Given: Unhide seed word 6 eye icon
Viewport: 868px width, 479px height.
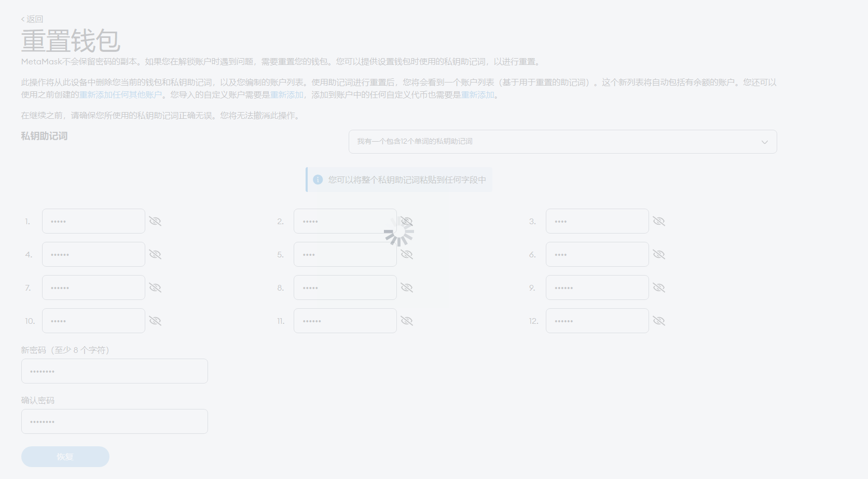Looking at the screenshot, I should click(659, 255).
